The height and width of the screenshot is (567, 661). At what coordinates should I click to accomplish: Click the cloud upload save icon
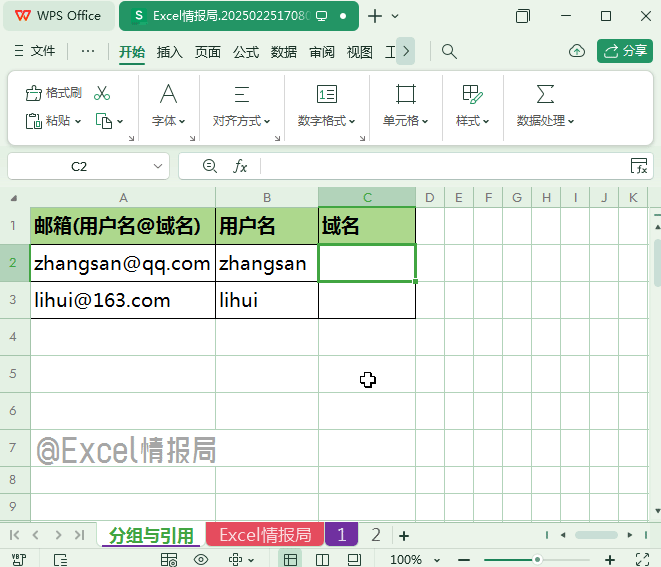pyautogui.click(x=577, y=51)
